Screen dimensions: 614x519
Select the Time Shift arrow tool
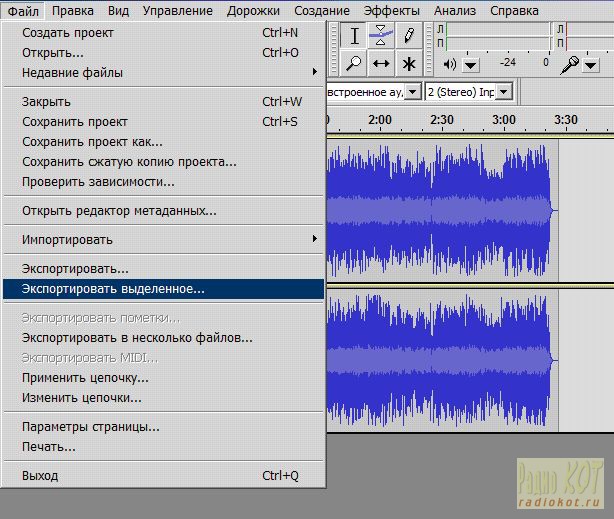[x=381, y=63]
